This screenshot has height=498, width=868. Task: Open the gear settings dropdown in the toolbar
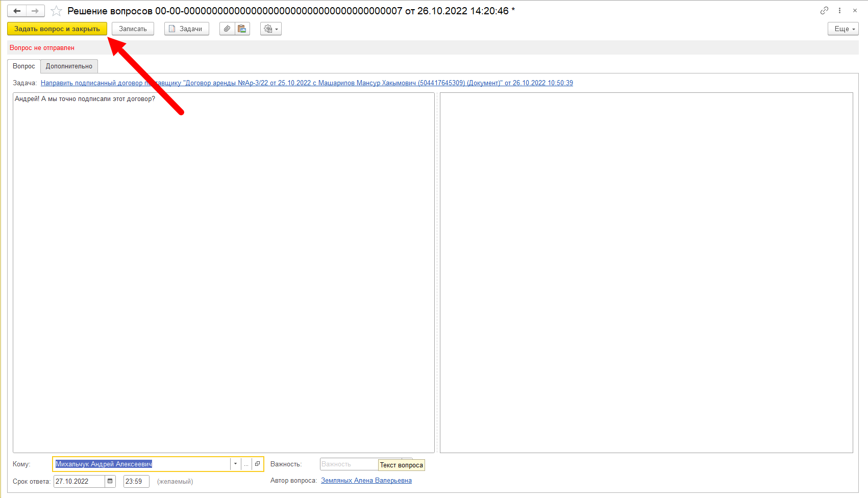tap(271, 29)
